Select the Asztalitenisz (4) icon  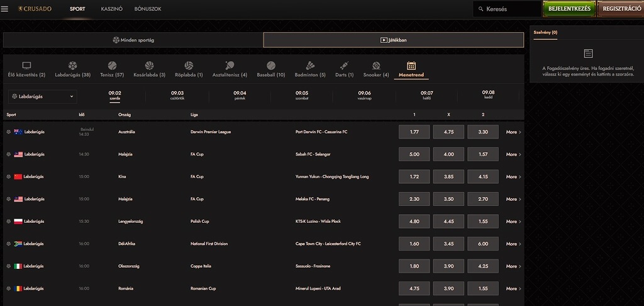pos(230,65)
